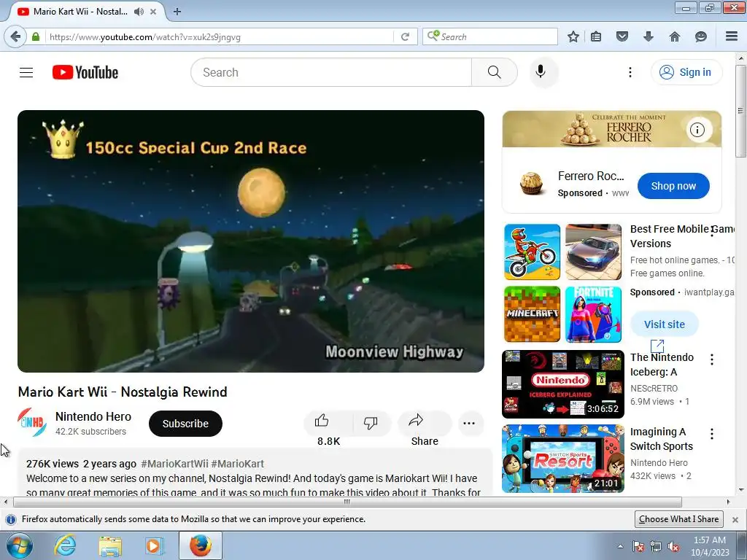Open the Firefox hamburger menu
Viewport: 747px width, 560px height.
click(732, 36)
